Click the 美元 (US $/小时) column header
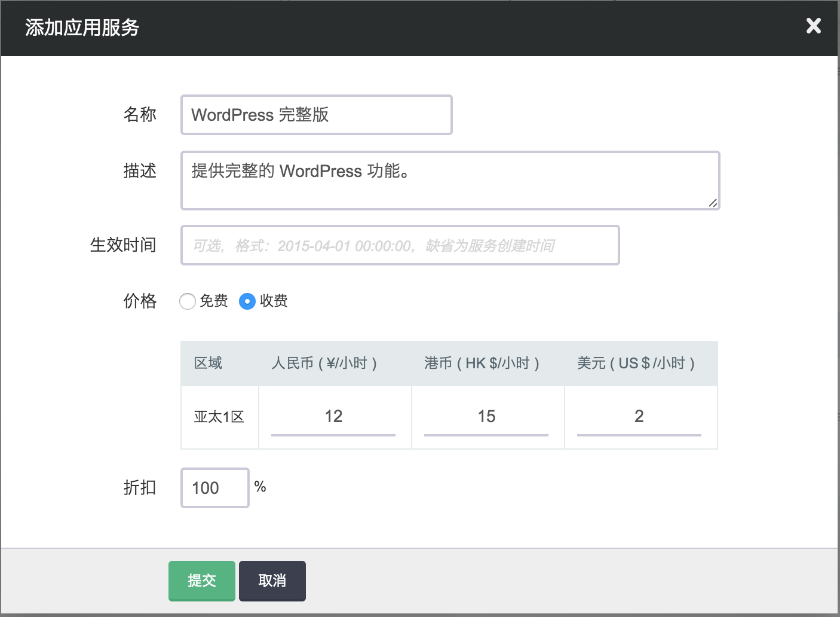840x617 pixels. point(636,363)
